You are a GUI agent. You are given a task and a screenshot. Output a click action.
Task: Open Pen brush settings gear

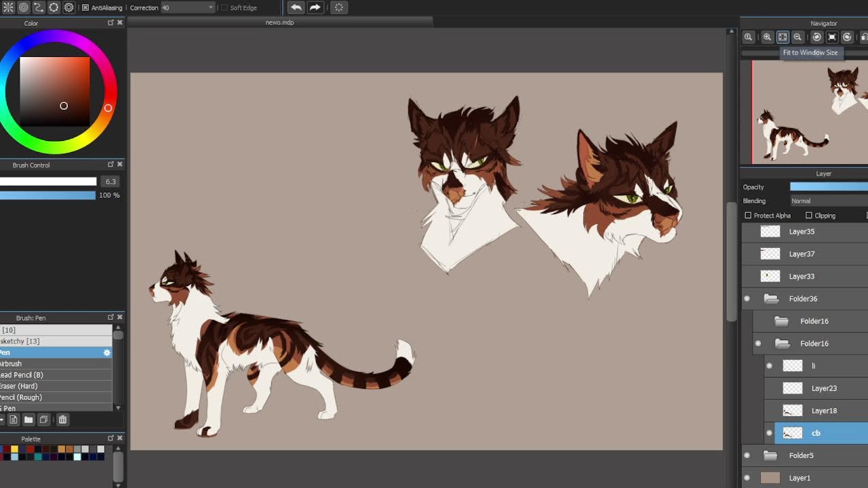[106, 352]
